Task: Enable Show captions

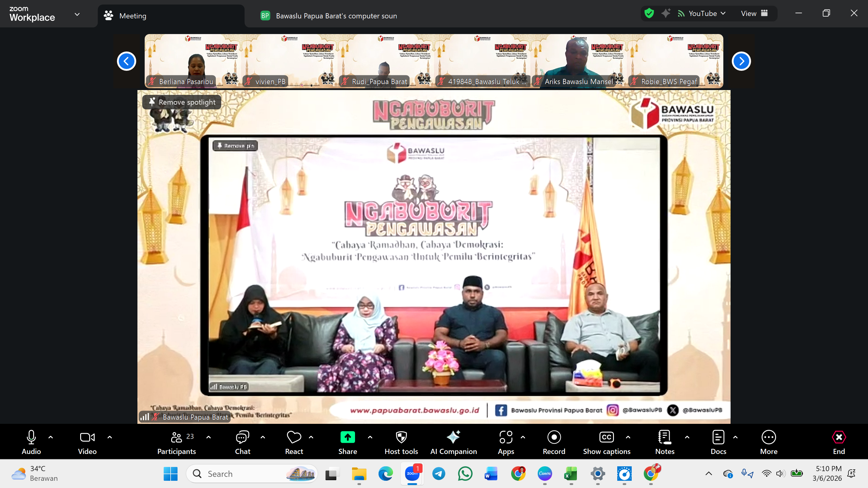Action: (606, 441)
